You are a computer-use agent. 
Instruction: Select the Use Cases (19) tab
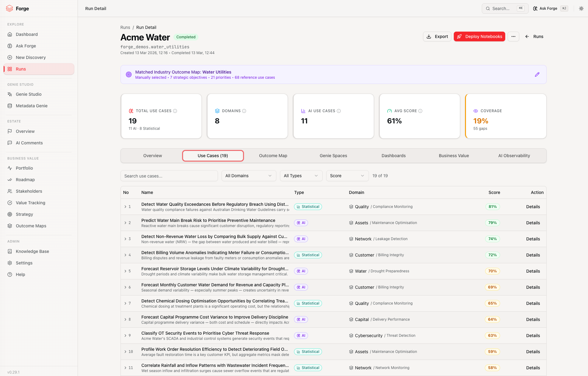point(213,156)
